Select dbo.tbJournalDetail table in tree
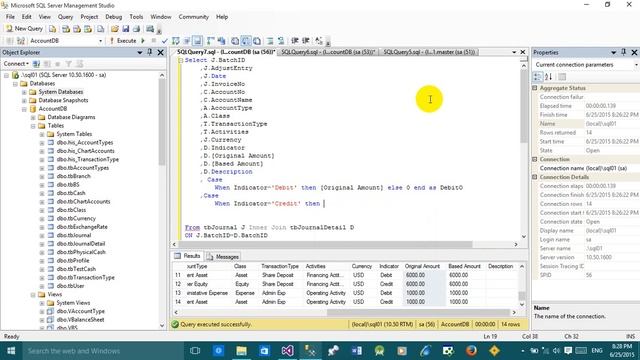640x360 pixels. coord(81,244)
